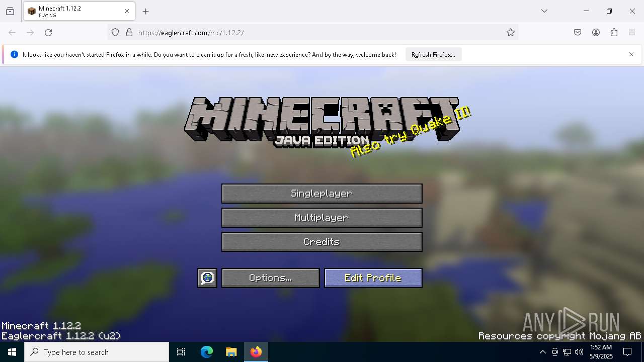Screen dimensions: 644x362
Task: Click the taskbar search box
Action: 97,352
